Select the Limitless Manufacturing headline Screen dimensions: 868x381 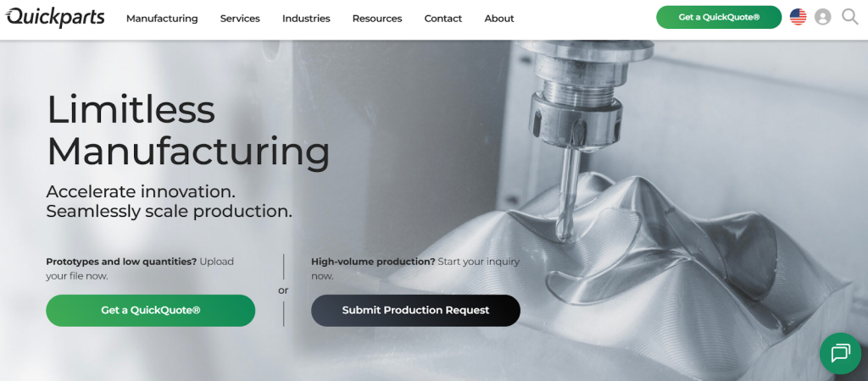pyautogui.click(x=187, y=131)
